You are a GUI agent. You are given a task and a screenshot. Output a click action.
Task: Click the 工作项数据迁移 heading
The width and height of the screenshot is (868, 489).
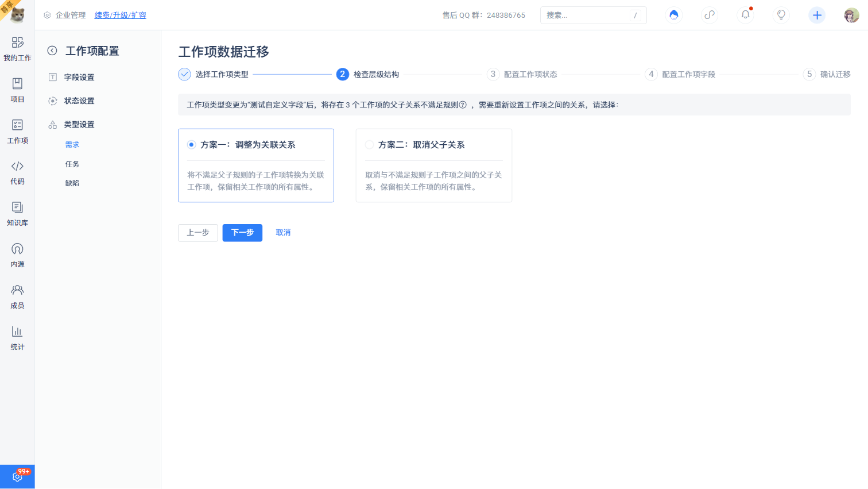(224, 52)
